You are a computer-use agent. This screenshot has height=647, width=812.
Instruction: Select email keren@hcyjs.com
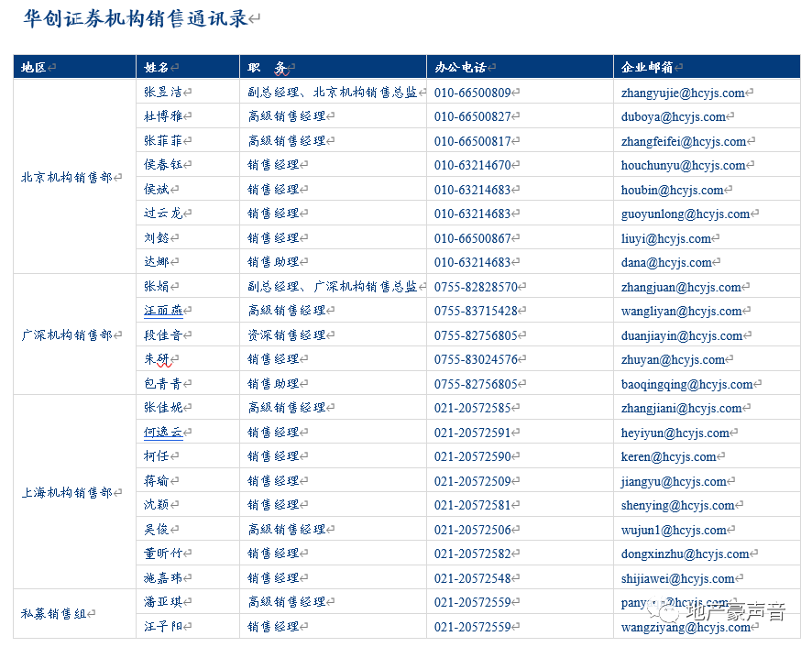[668, 457]
